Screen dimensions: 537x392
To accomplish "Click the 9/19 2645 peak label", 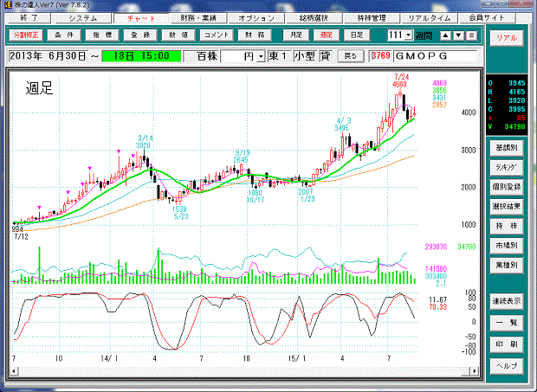I will (x=241, y=157).
